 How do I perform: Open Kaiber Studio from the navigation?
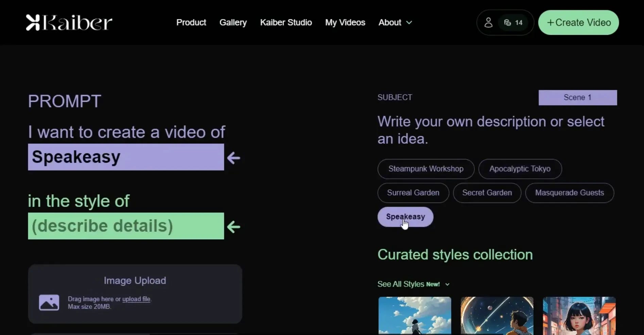(x=286, y=22)
